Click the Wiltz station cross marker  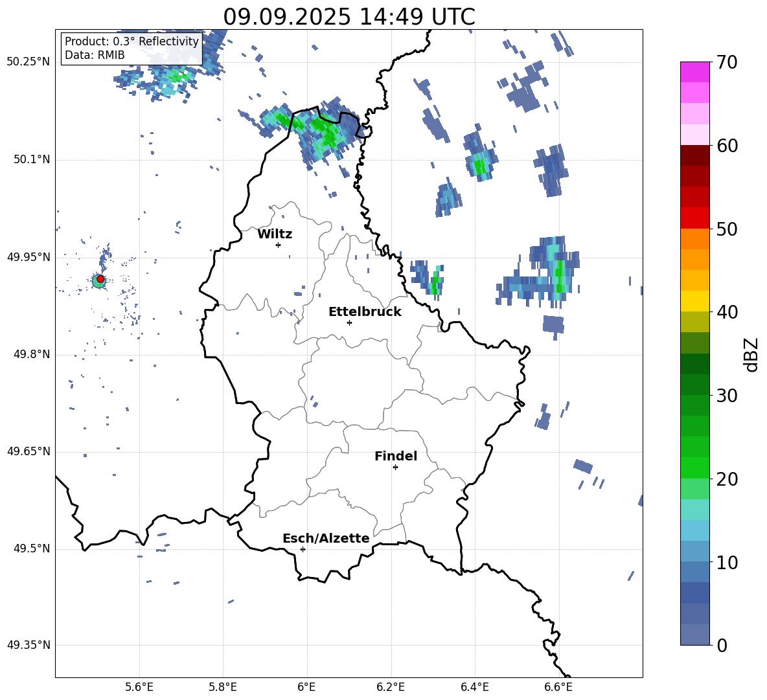[x=279, y=245]
